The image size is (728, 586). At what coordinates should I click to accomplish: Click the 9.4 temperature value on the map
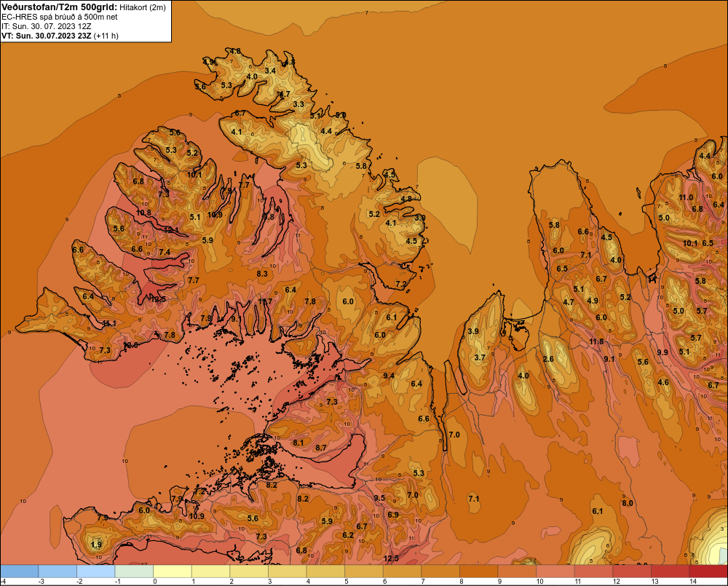click(x=389, y=376)
